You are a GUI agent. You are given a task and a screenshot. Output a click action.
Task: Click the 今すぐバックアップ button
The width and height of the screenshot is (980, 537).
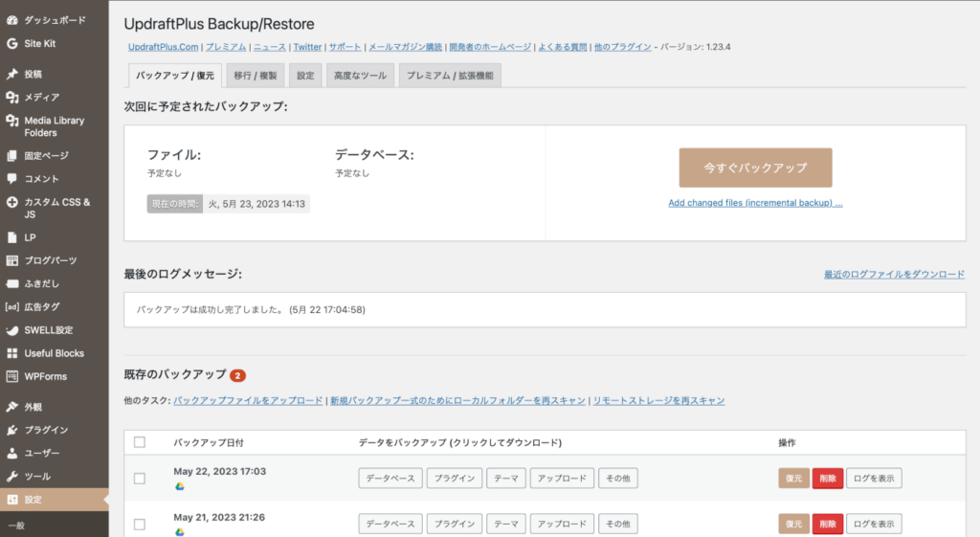[x=756, y=168]
